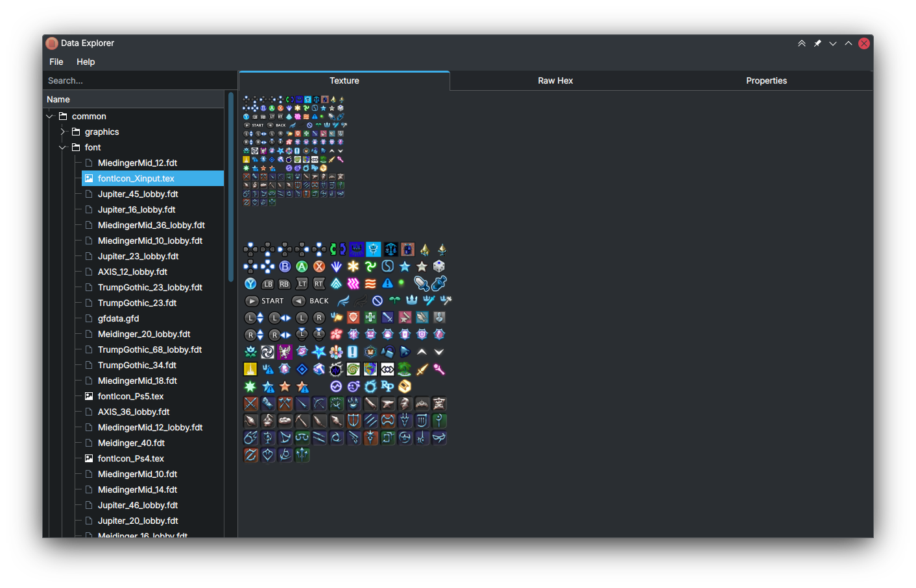916x588 pixels.
Task: Click the pin icon in the title bar
Action: 817,43
